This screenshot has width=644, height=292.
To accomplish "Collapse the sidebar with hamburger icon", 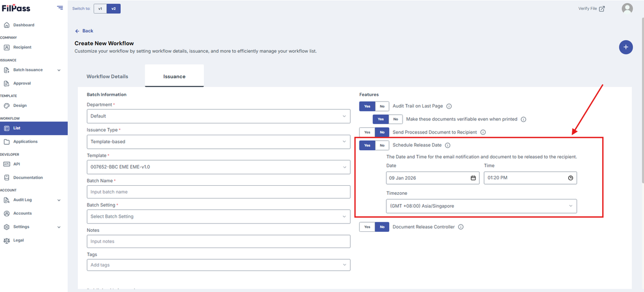I will click(60, 8).
